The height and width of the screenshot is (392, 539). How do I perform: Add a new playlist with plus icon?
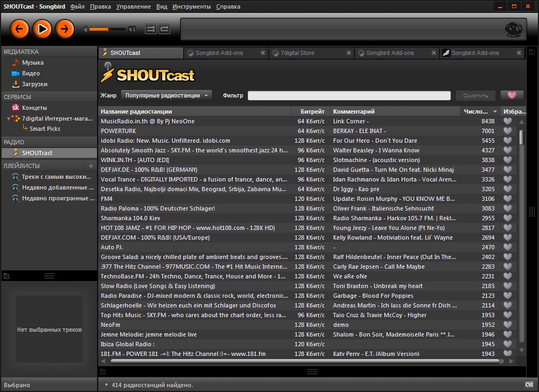91,166
